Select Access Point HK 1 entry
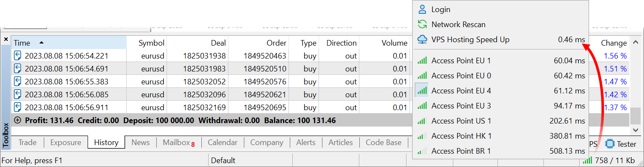Screen dimensions: 644x167 [500, 136]
